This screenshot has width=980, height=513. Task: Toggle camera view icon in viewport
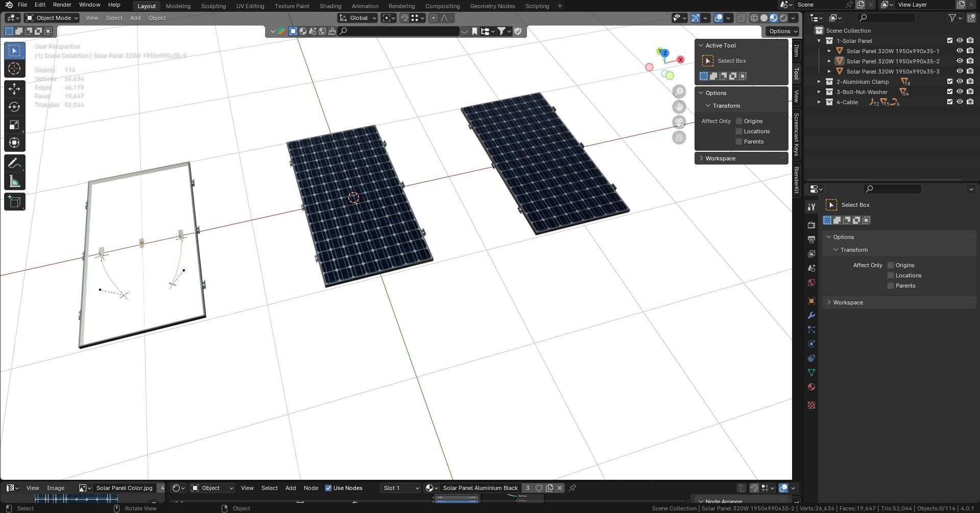coord(679,122)
